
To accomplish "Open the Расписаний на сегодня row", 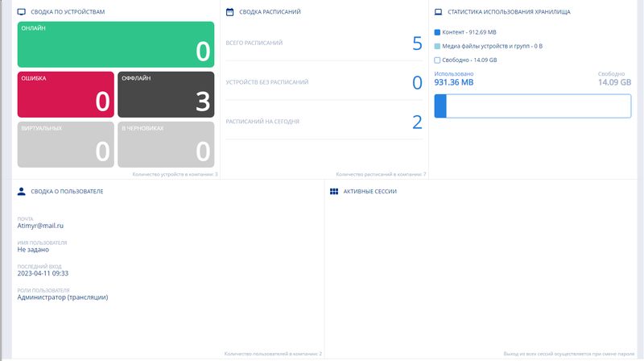I will [324, 122].
